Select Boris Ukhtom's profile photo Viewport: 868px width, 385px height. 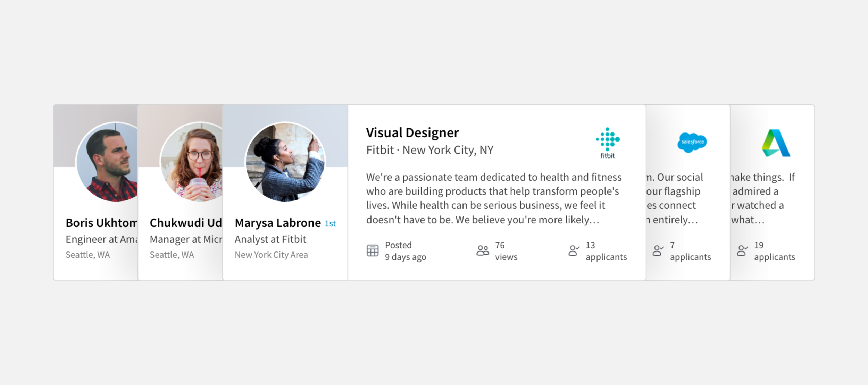point(107,162)
